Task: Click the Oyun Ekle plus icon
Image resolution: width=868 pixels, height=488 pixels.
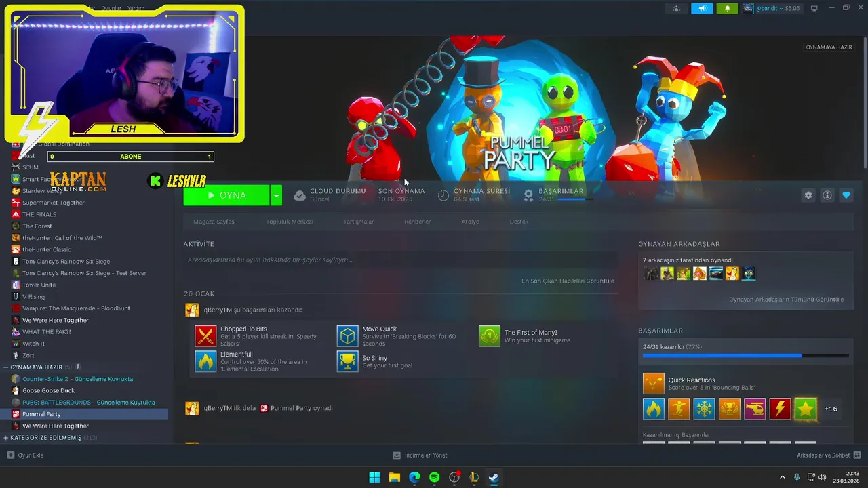Action: point(10,455)
